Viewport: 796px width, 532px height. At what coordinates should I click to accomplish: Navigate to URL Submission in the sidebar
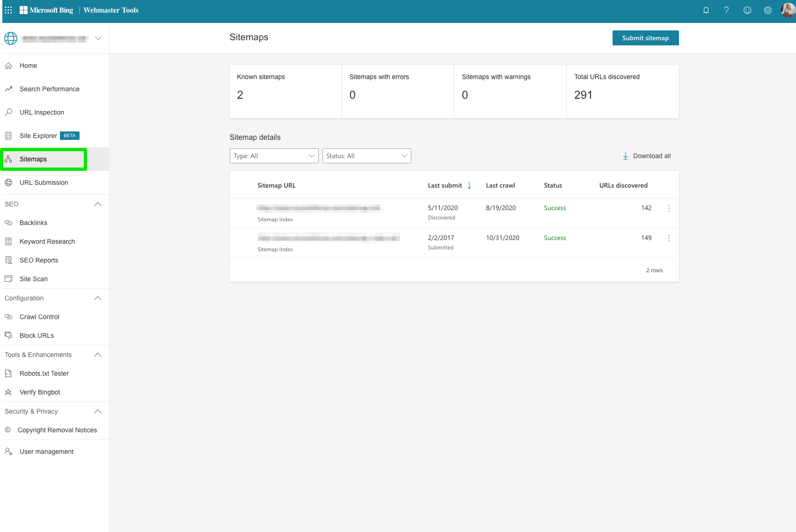[44, 182]
